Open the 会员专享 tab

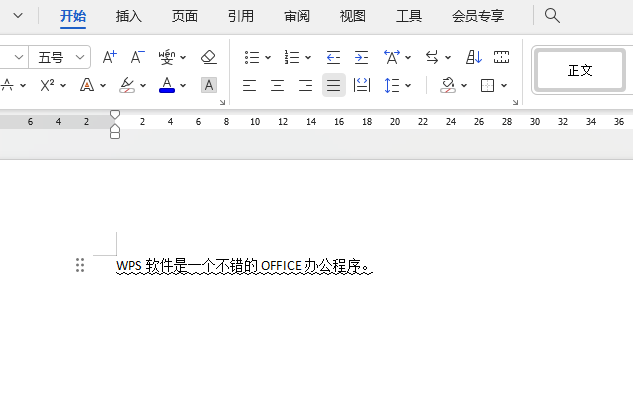(x=478, y=16)
